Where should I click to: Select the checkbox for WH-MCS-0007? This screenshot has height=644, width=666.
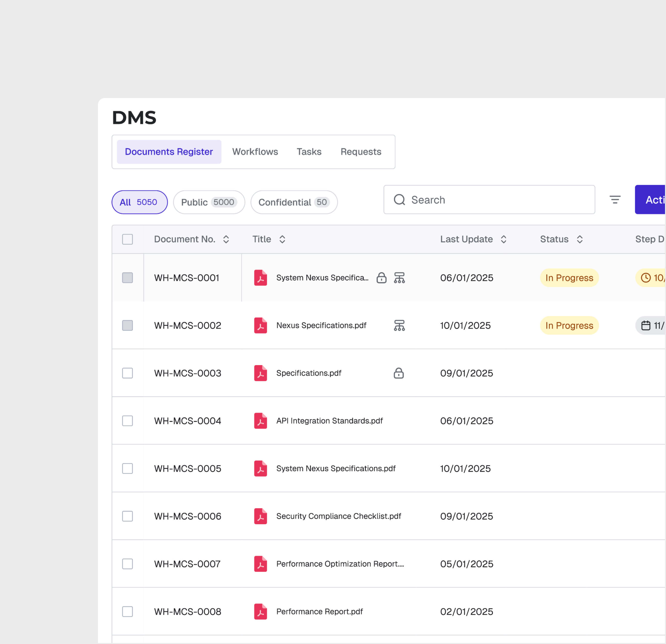[127, 564]
